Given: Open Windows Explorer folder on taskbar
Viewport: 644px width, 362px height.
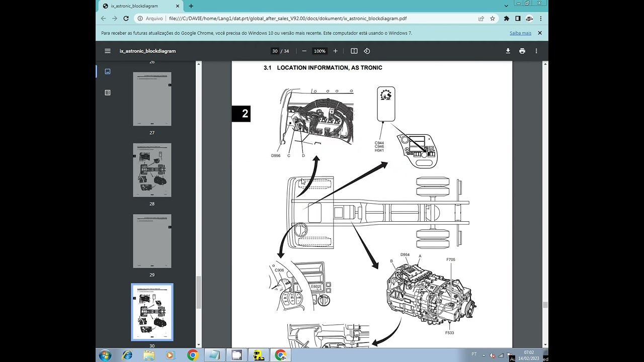Looking at the screenshot, I should [x=149, y=355].
